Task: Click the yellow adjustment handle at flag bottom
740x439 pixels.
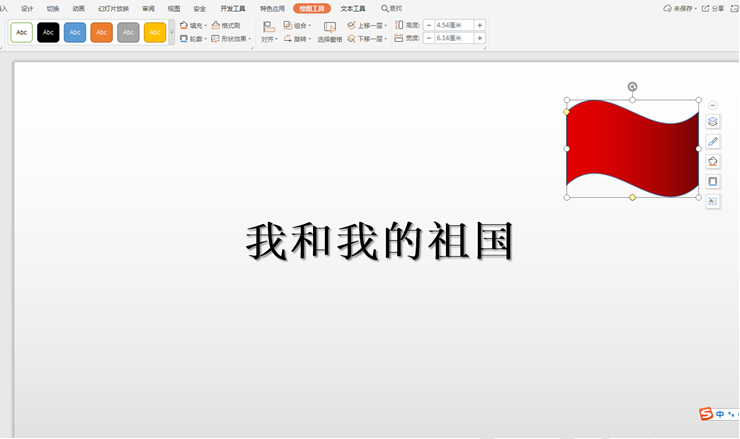Action: pos(632,197)
